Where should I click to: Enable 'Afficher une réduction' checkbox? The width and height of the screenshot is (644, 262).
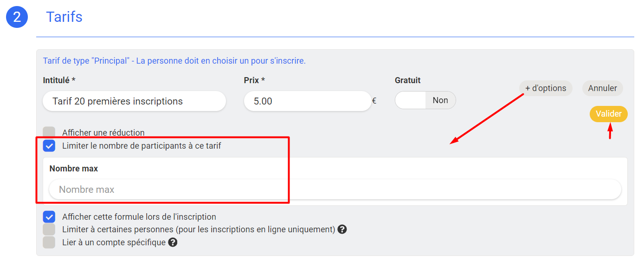click(x=49, y=132)
